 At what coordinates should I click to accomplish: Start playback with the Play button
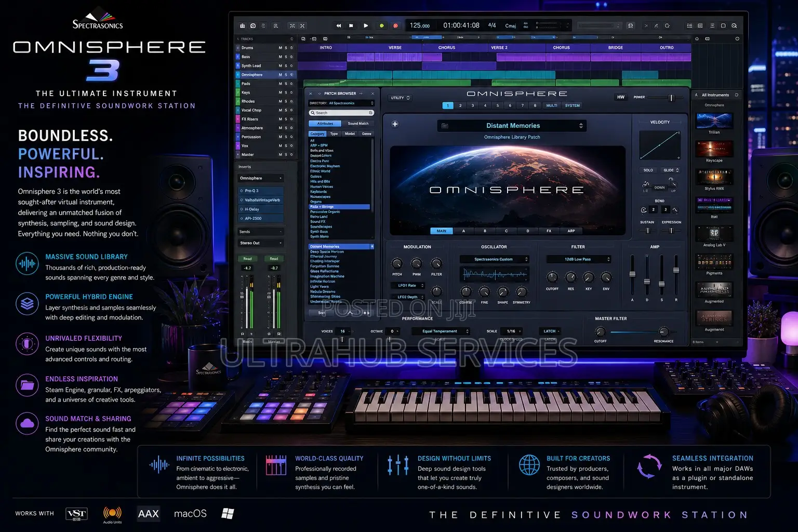(366, 25)
